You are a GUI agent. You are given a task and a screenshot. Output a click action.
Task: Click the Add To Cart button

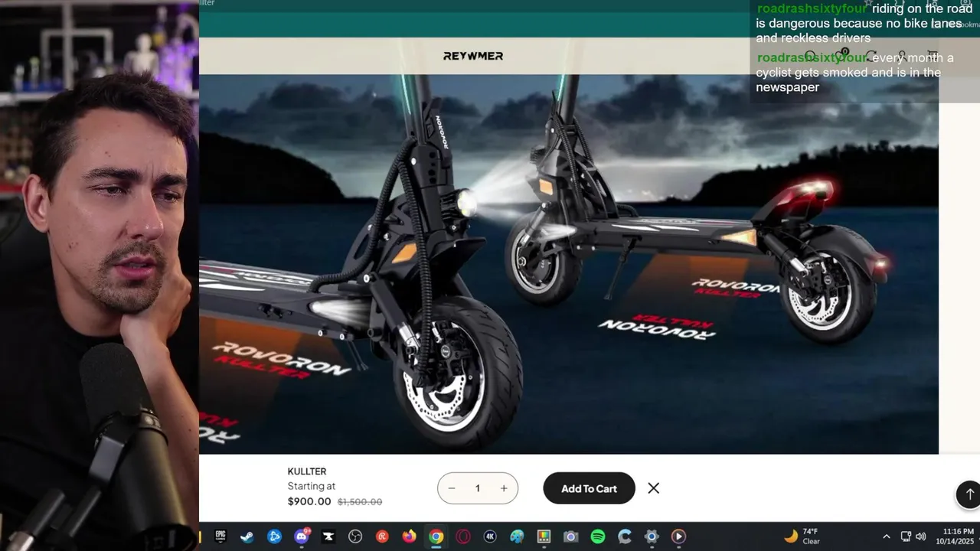(x=589, y=488)
